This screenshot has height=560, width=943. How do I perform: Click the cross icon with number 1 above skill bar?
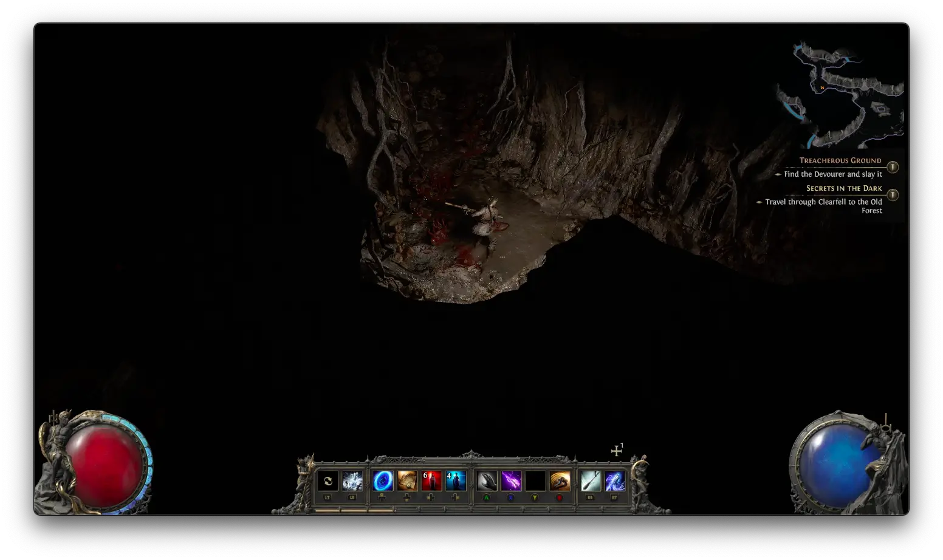tap(617, 449)
